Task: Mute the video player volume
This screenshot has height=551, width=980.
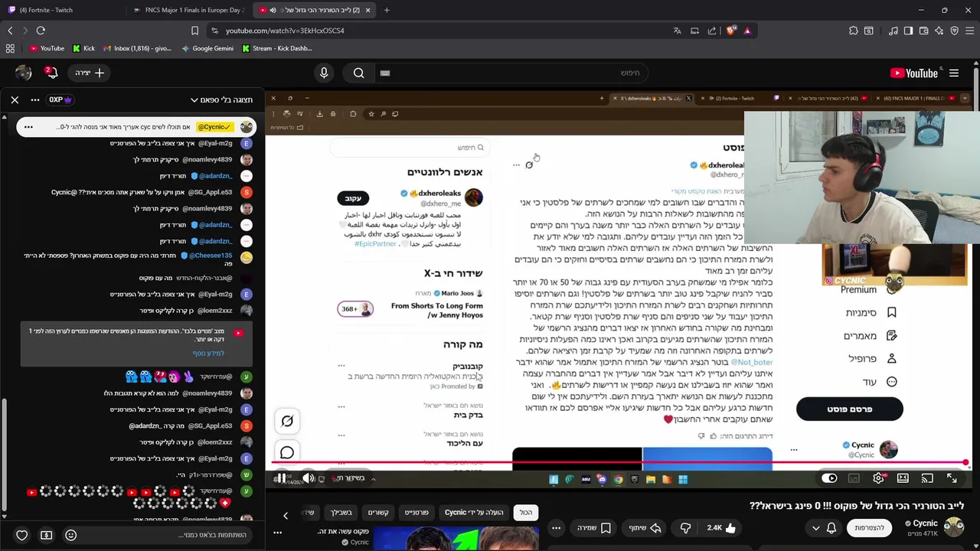Action: tap(309, 478)
